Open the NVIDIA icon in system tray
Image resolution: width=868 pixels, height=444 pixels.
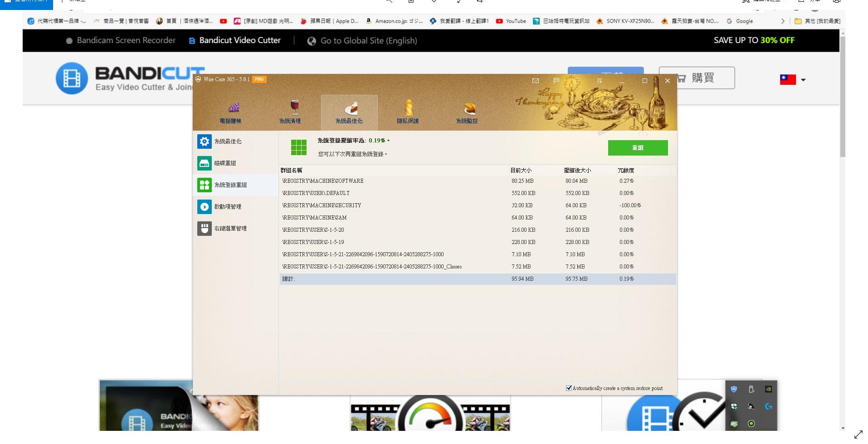pyautogui.click(x=768, y=389)
